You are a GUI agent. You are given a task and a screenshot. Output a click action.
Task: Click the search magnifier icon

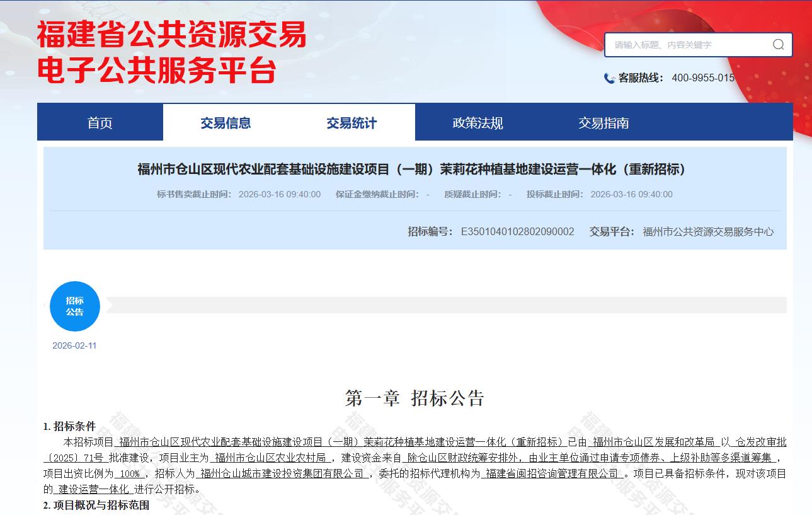point(778,45)
